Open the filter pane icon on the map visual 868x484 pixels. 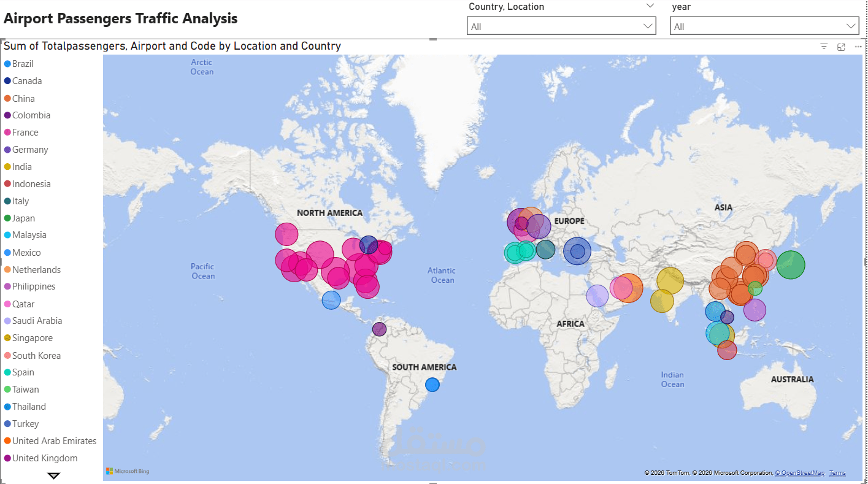point(824,46)
